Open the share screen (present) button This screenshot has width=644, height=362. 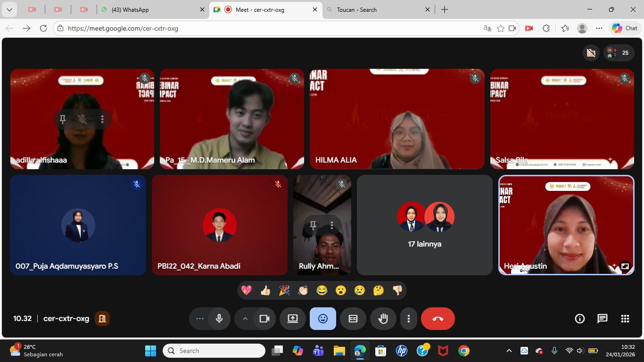click(x=293, y=319)
